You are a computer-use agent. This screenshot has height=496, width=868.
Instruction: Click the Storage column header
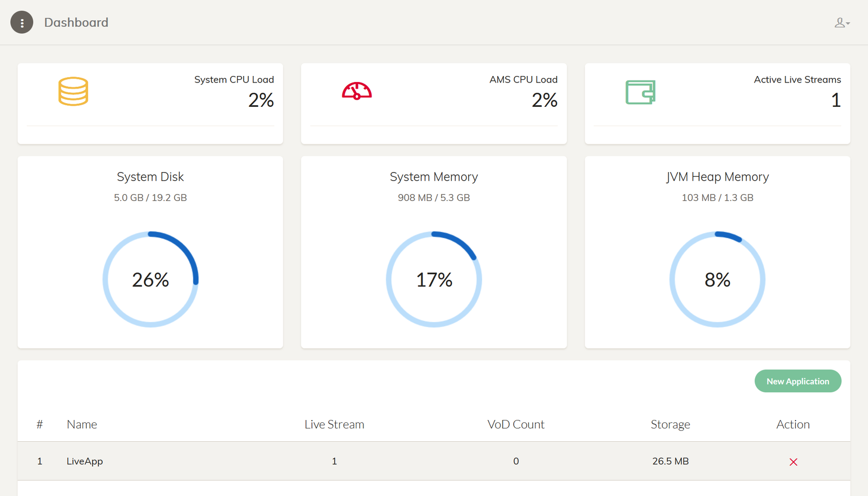coord(670,424)
